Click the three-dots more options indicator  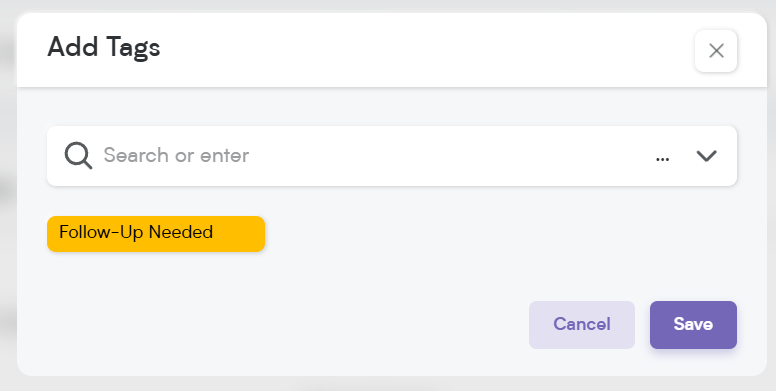point(662,159)
